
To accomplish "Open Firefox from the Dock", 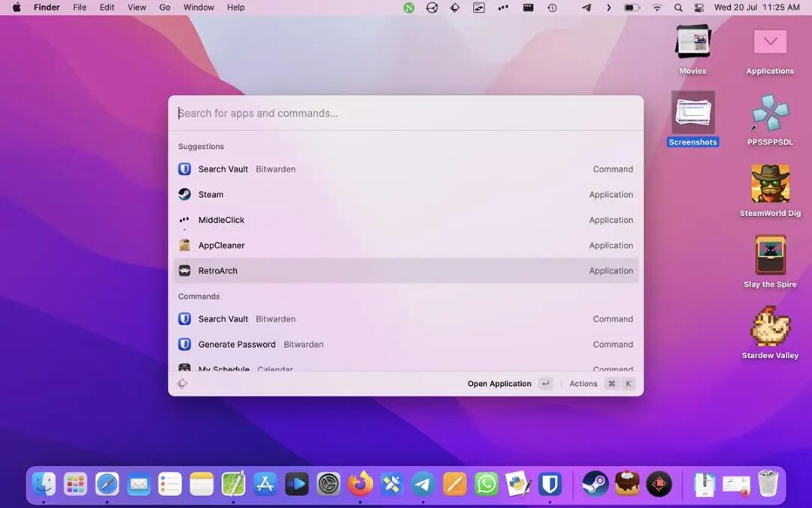I will pyautogui.click(x=360, y=484).
